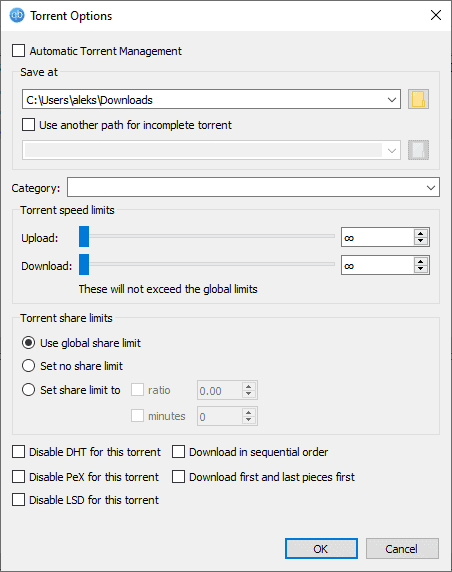Click the Category: label
Image resolution: width=452 pixels, height=572 pixels.
point(36,188)
